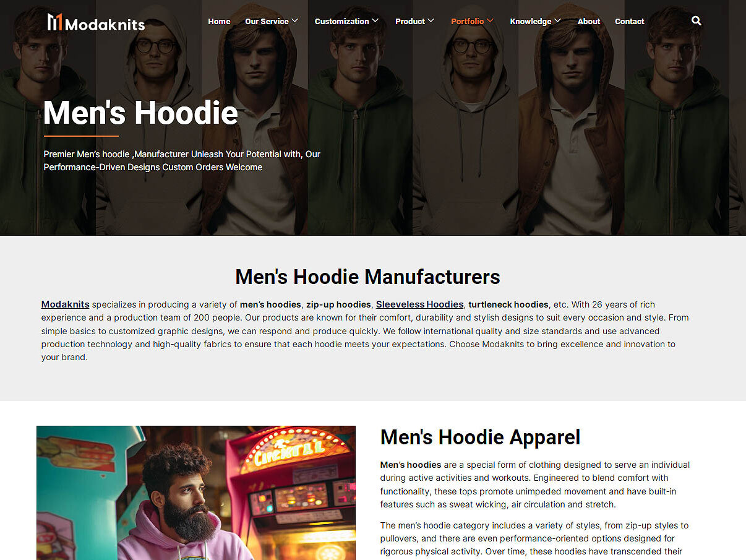Viewport: 746px width, 560px height.
Task: Go to the Home menu item
Action: pos(219,21)
